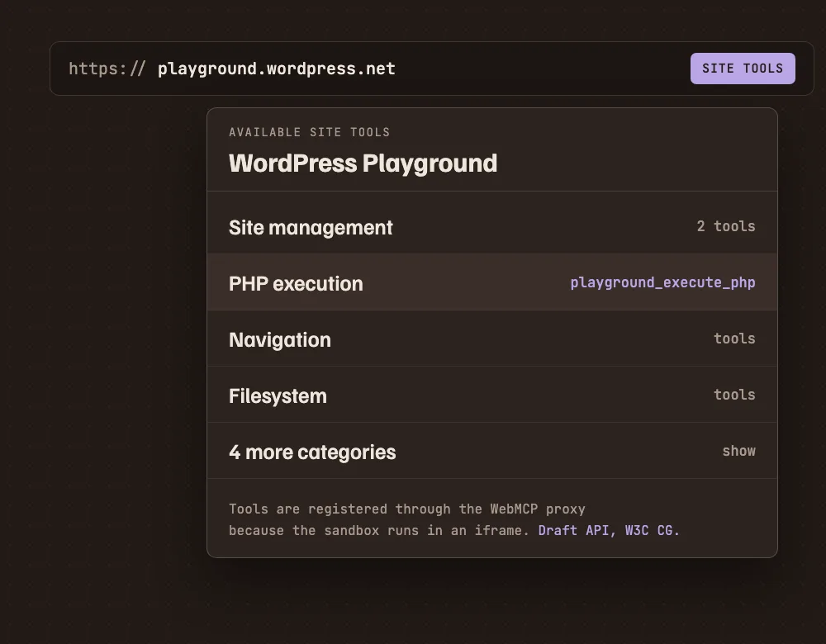
Task: Click playground_execute_php tool name
Action: click(662, 282)
